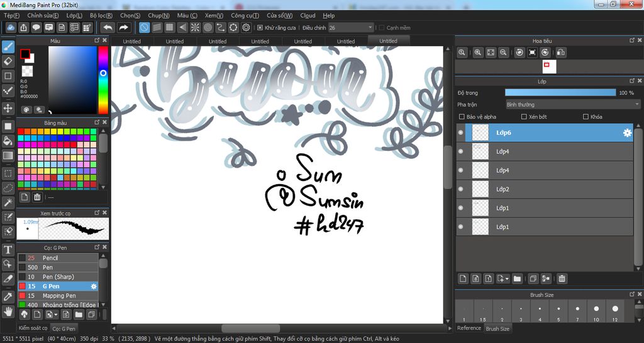Switch to the Kiểm soát cọ tab
This screenshot has width=644, height=343.
[x=33, y=328]
